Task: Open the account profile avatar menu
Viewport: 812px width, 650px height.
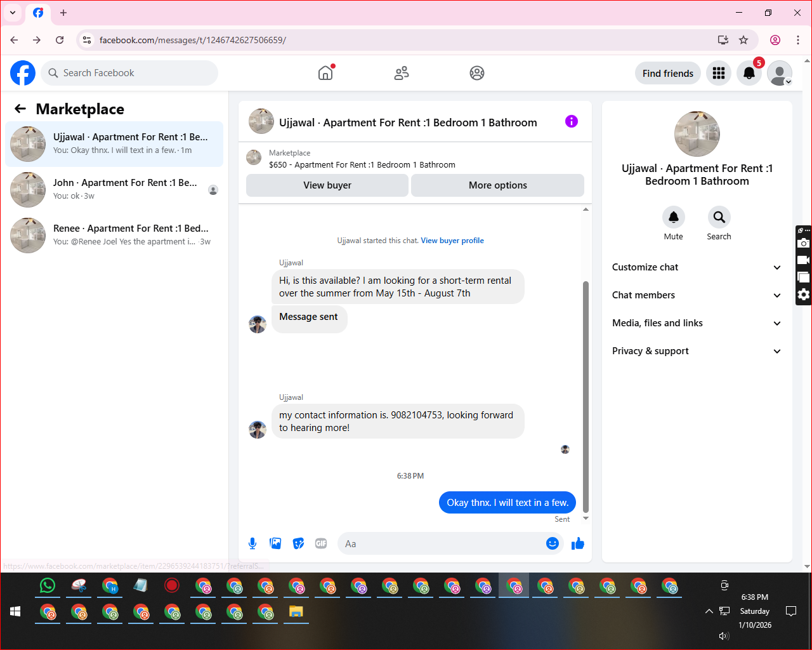Action: tap(780, 73)
